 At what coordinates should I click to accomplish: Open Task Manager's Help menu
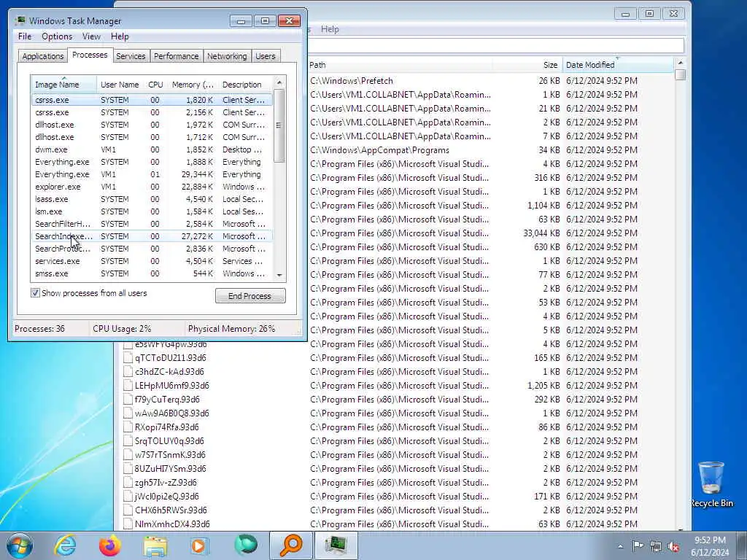[x=120, y=36]
